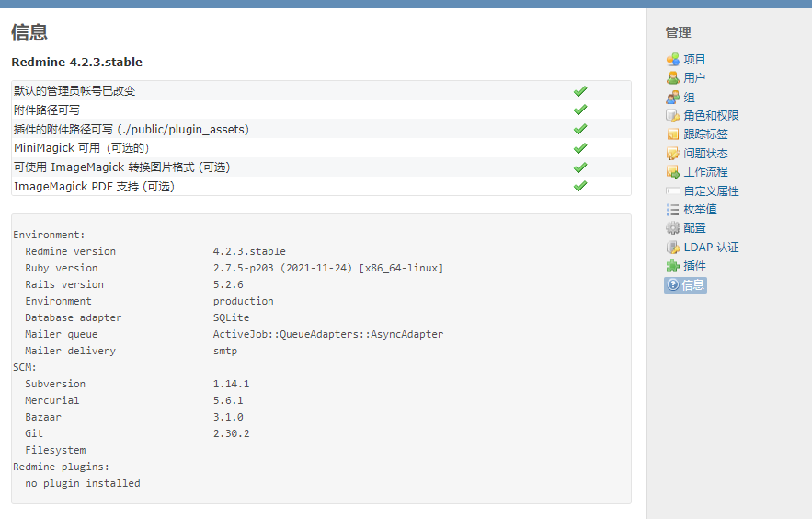Click the LDAP 认证 server icon
812x519 pixels.
click(673, 247)
